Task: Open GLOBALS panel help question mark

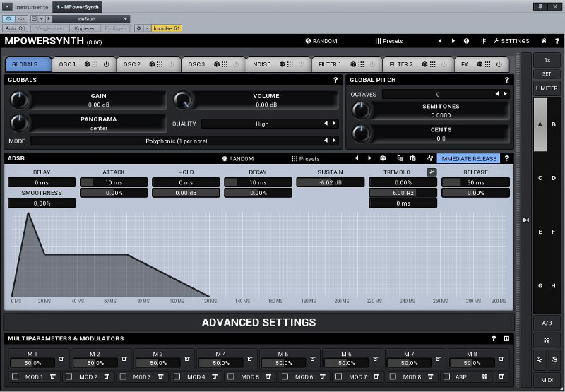Action: coord(335,80)
